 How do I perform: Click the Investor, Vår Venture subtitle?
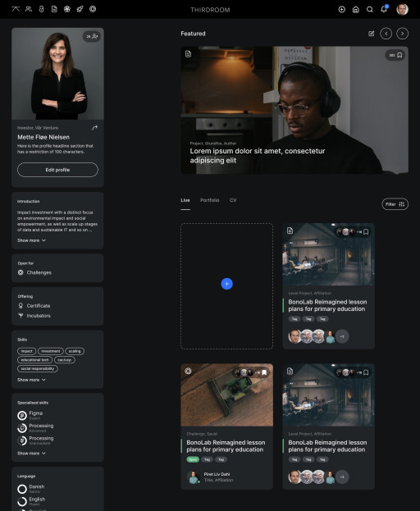pos(38,128)
